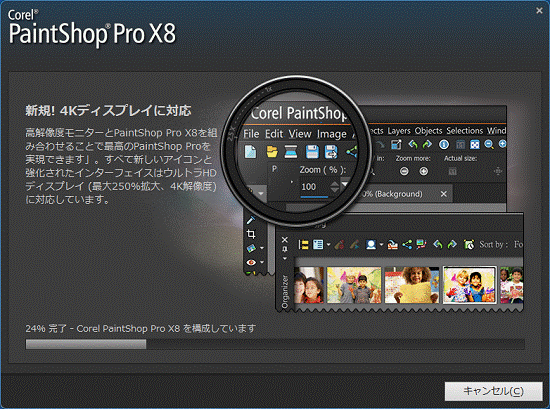Click the yellow Open folder icon
Screen dimensions: 550x409
[x=272, y=152]
